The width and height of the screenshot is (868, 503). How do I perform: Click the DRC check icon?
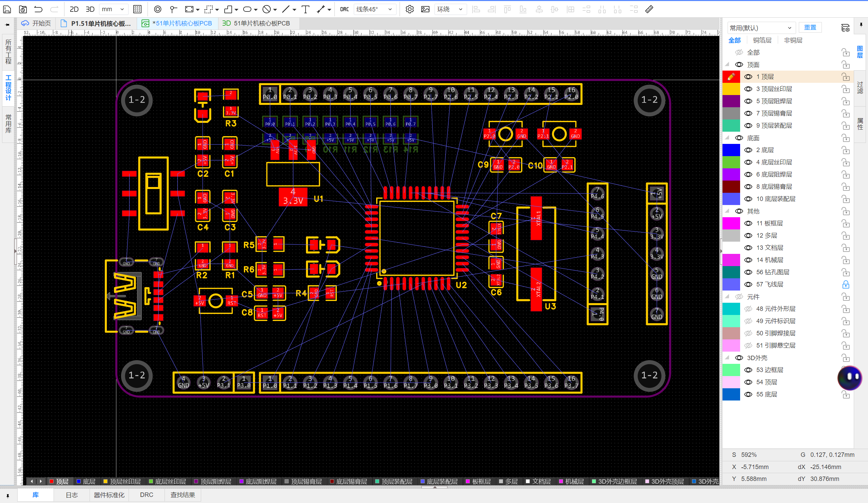pos(344,9)
